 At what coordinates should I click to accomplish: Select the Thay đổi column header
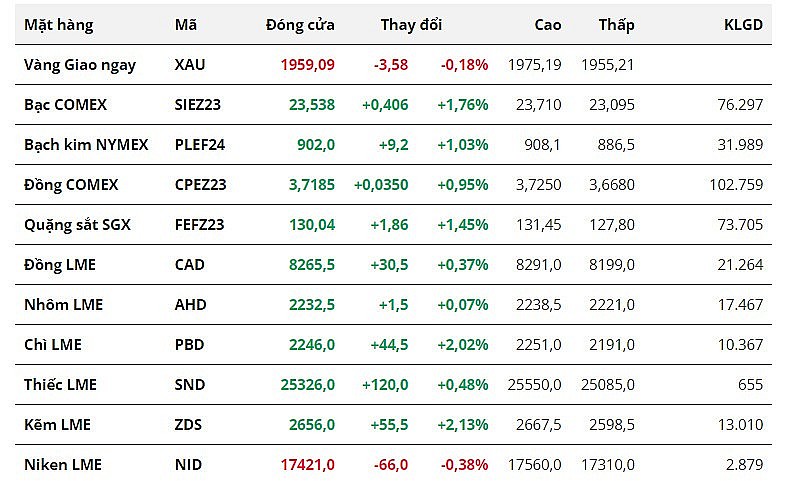pos(411,25)
